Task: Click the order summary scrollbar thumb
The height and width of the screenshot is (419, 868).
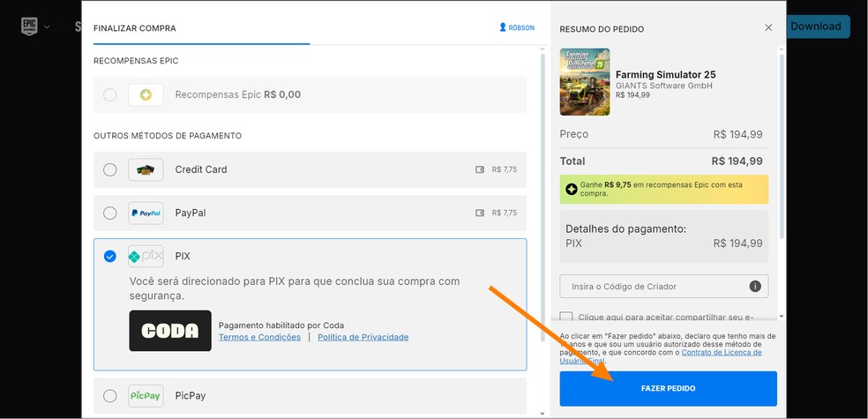Action: coord(782,146)
